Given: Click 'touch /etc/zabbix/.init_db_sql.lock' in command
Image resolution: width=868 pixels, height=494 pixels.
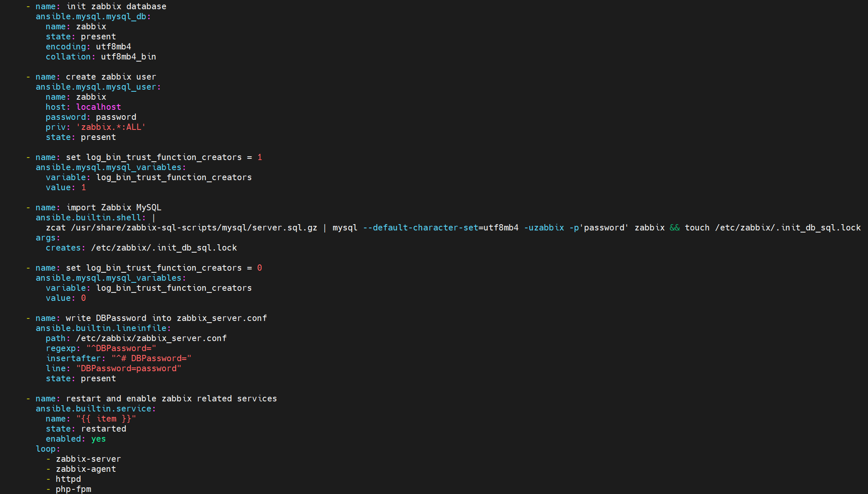Looking at the screenshot, I should [x=773, y=228].
